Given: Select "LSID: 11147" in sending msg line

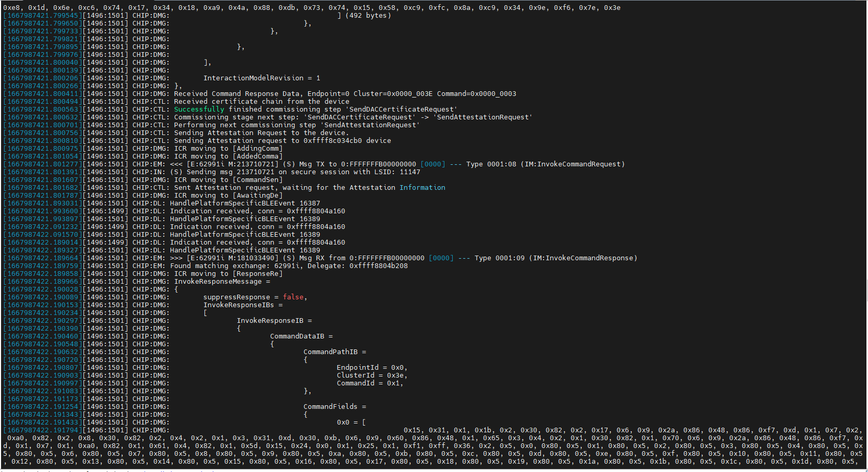Looking at the screenshot, I should (x=397, y=172).
